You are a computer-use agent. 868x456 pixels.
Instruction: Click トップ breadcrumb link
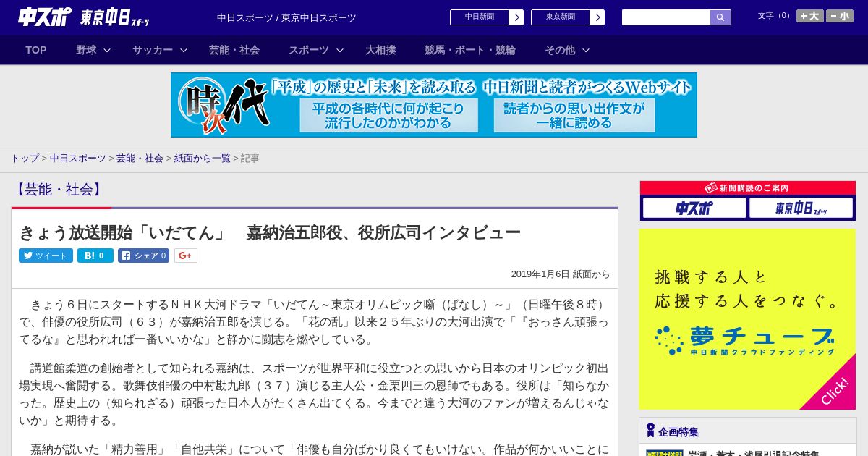click(x=25, y=158)
